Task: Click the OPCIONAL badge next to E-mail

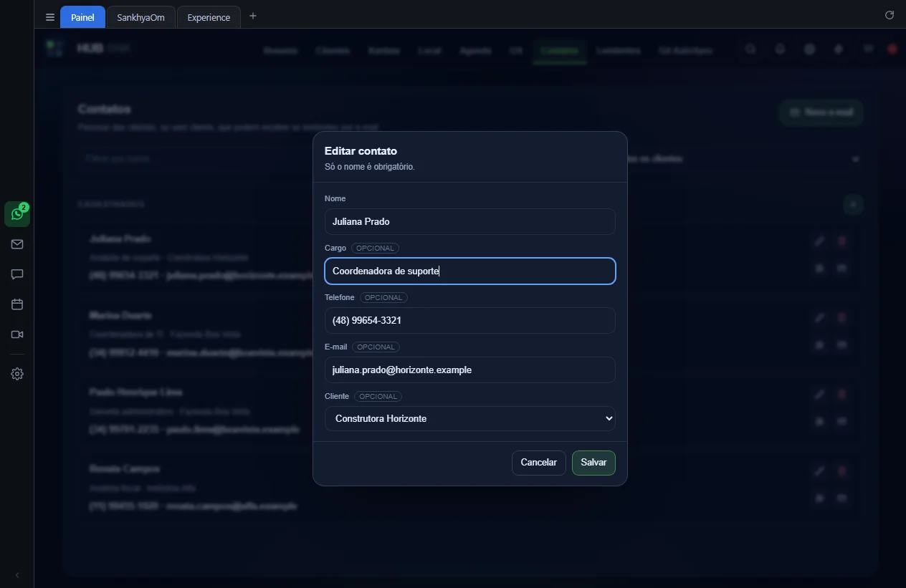Action: click(x=376, y=347)
